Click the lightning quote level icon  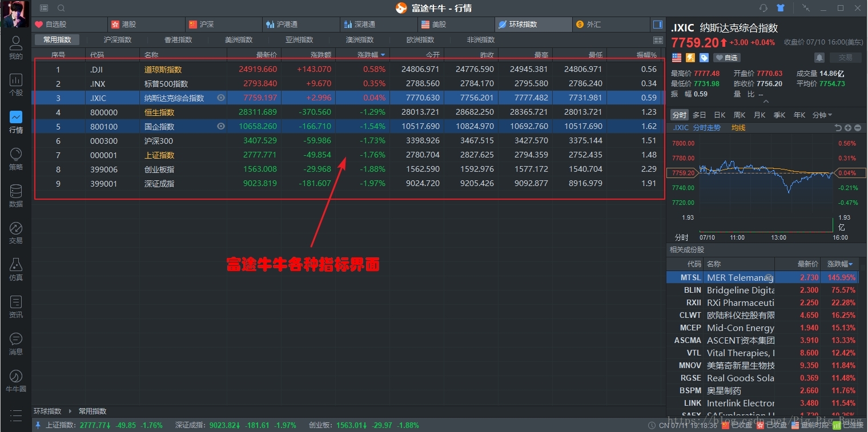(690, 58)
